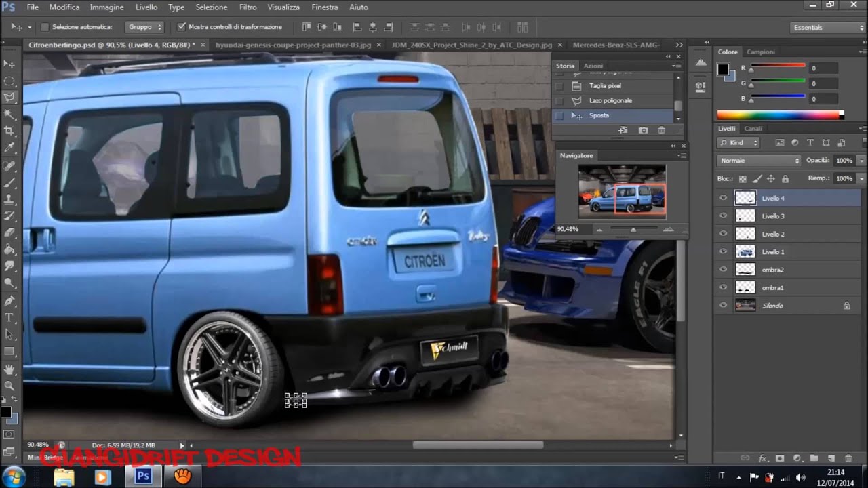
Task: Delete current state in History panel
Action: (x=662, y=130)
